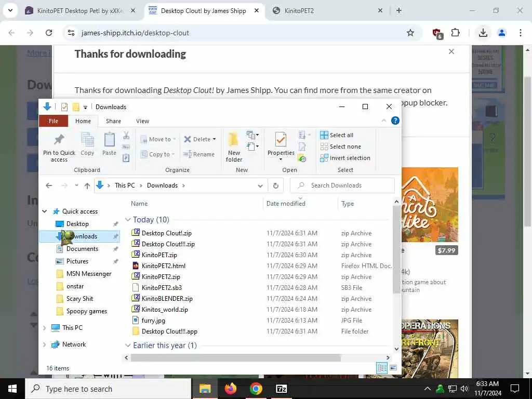Open Chrome downloads icon
532x399 pixels.
[x=483, y=33]
